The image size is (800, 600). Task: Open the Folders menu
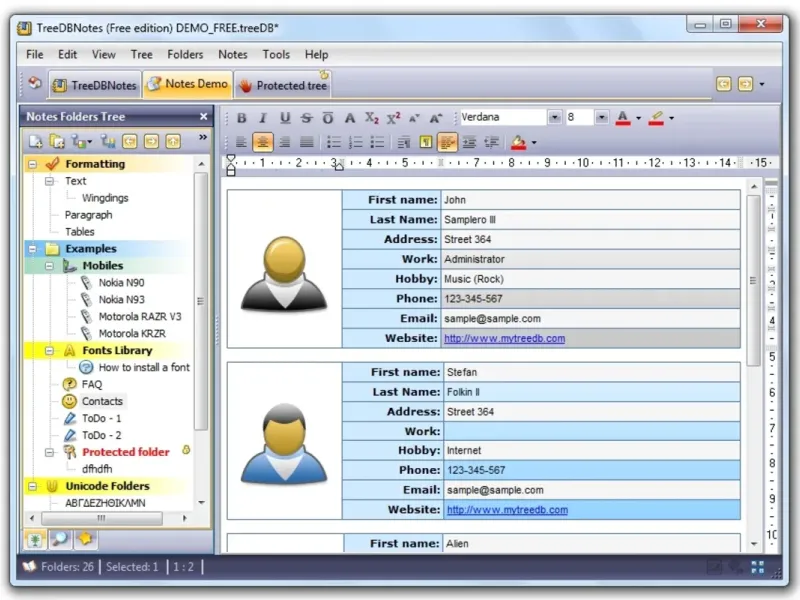tap(185, 55)
